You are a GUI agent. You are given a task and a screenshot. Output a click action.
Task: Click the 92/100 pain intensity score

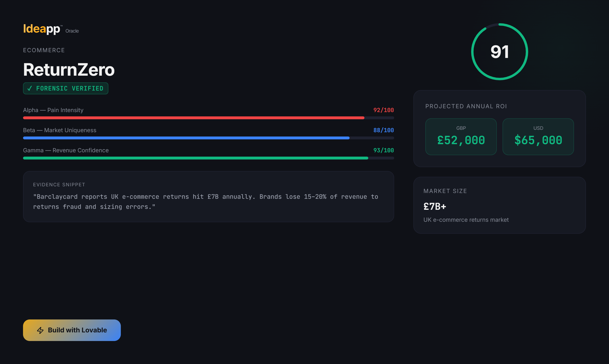383,110
